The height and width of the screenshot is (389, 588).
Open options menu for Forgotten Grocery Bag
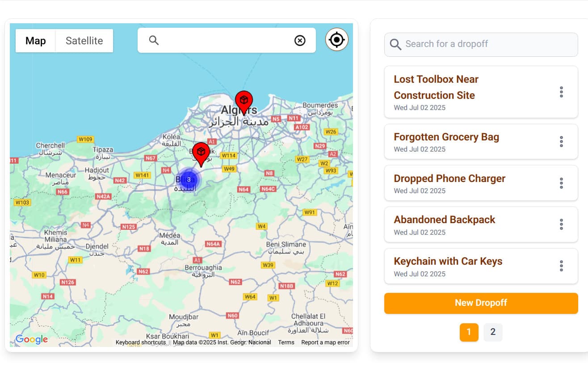click(561, 142)
